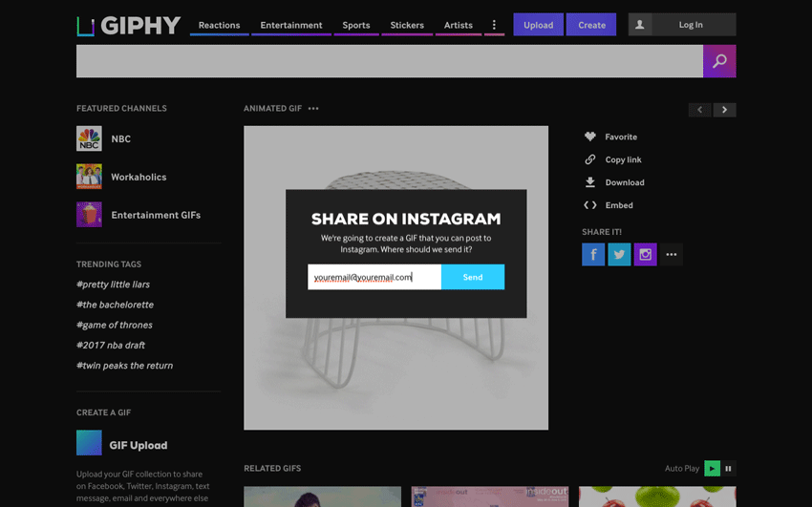Open the insideout related GIF thumbnail

coord(490,496)
